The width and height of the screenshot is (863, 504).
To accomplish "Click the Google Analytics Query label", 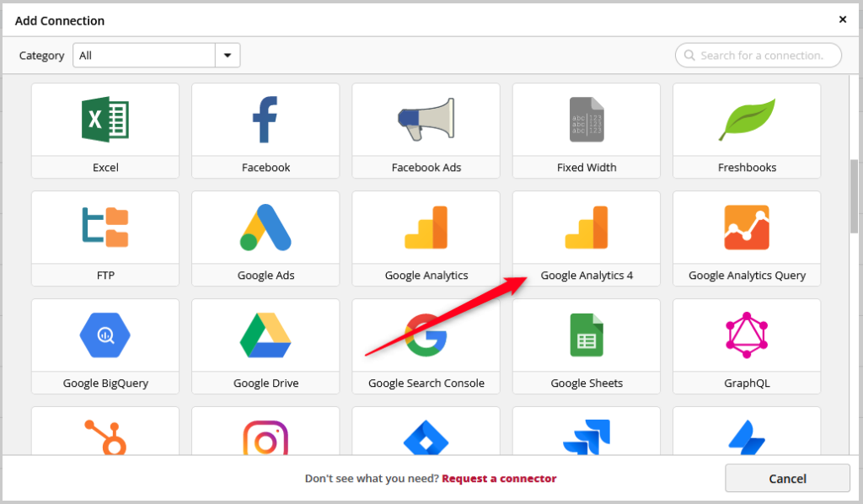I will click(747, 275).
